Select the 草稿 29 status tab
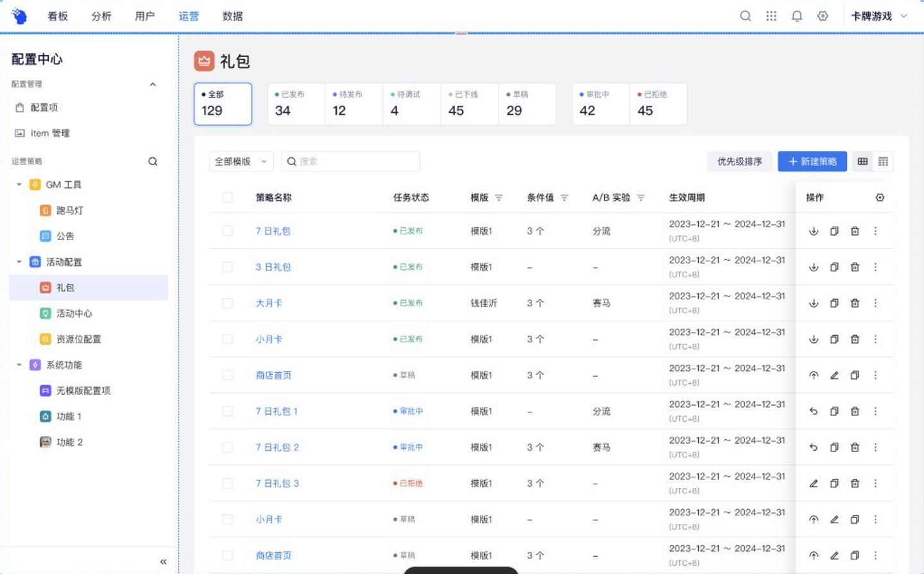The image size is (924, 574). [527, 103]
